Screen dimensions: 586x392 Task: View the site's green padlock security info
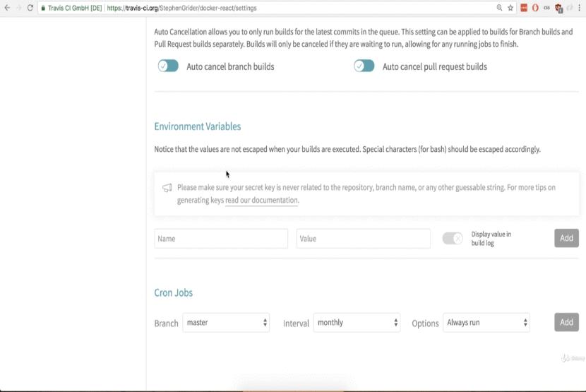pos(43,8)
